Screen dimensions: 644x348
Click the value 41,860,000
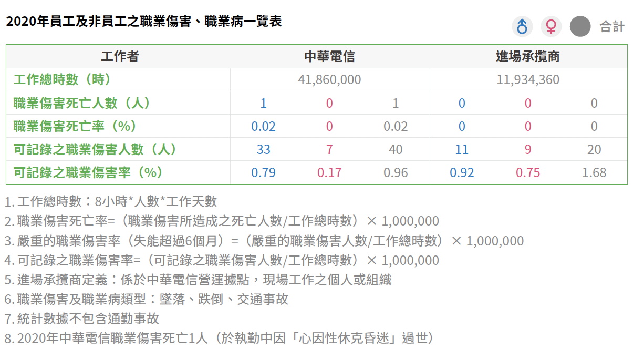[329, 80]
